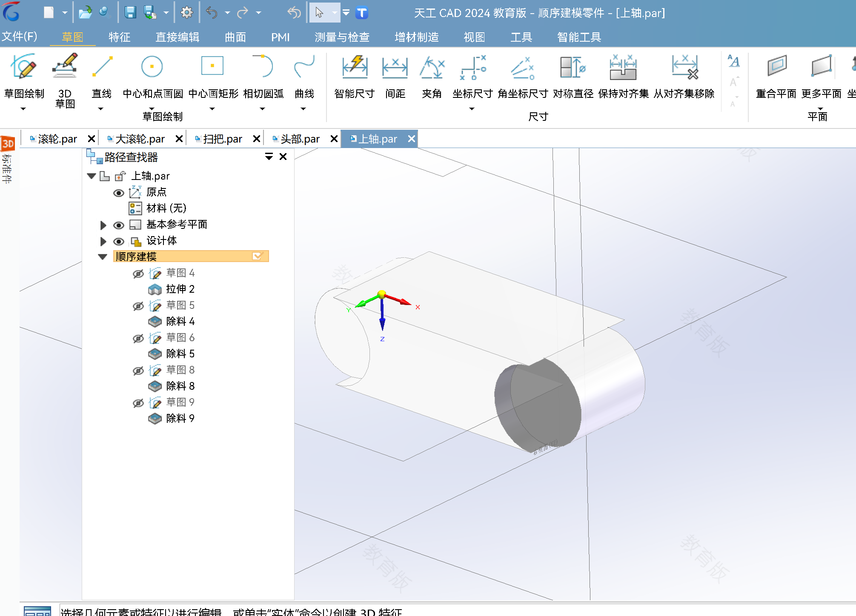This screenshot has height=616, width=856.
Task: Switch to the 滚轮.par document tab
Action: click(57, 139)
